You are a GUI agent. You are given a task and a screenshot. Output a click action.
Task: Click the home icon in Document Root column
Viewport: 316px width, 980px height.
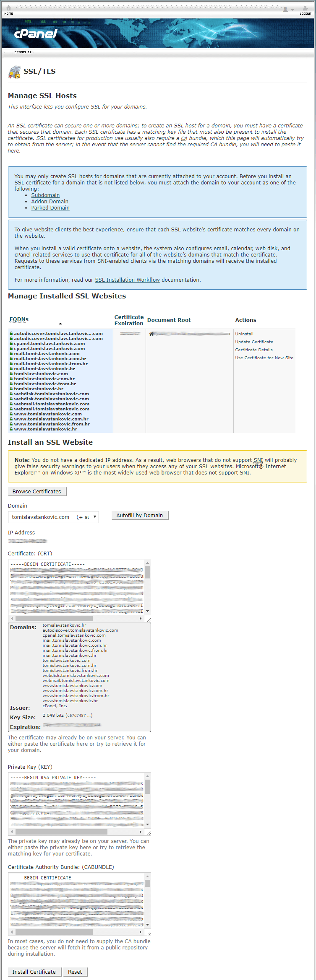tap(151, 334)
